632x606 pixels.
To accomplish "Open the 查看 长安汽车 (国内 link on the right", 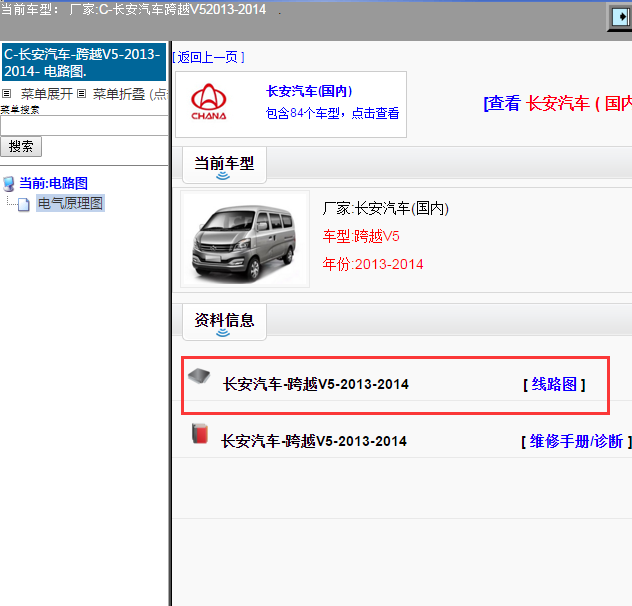I will (557, 104).
